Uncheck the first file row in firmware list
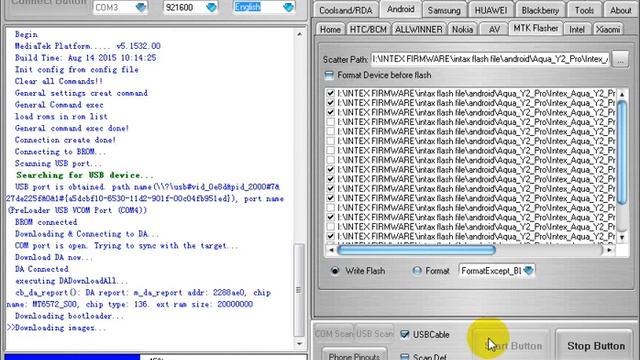The height and width of the screenshot is (360, 640). (x=331, y=93)
